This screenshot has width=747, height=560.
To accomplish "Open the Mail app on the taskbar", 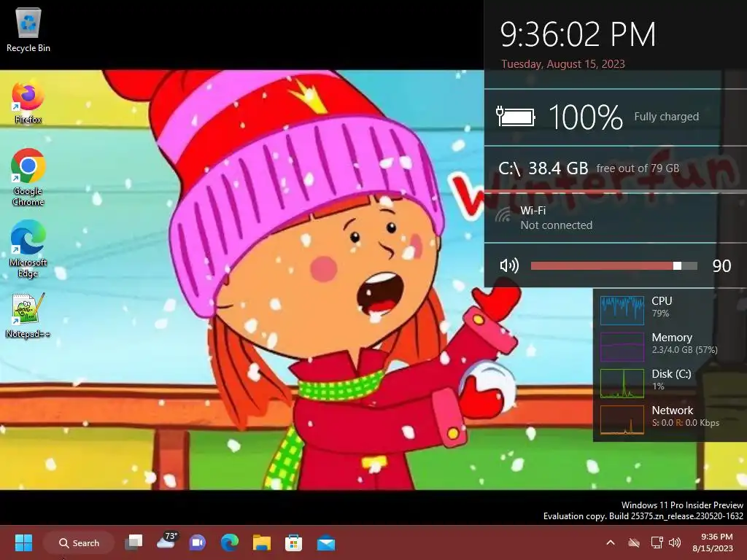I will tap(326, 542).
